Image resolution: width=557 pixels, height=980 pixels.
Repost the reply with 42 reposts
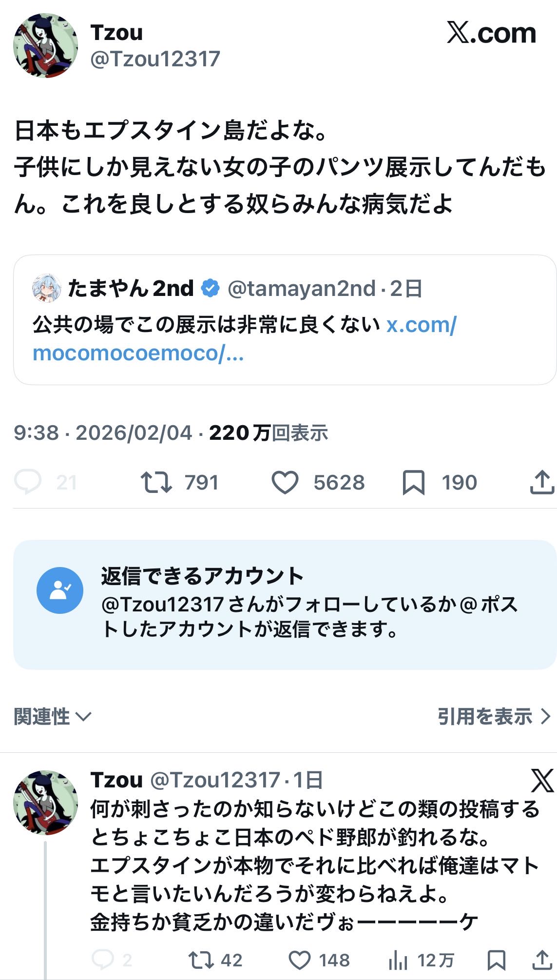[201, 960]
